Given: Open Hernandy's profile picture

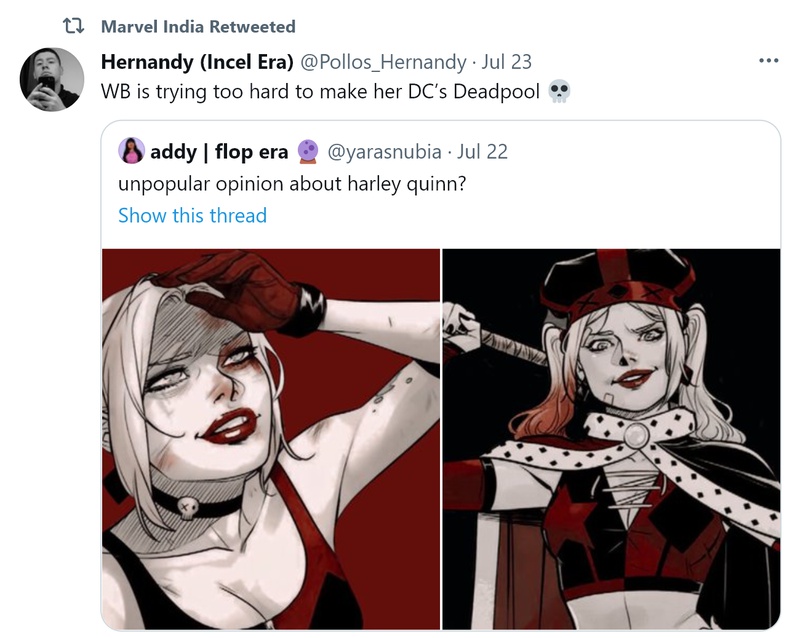Looking at the screenshot, I should click(x=52, y=80).
